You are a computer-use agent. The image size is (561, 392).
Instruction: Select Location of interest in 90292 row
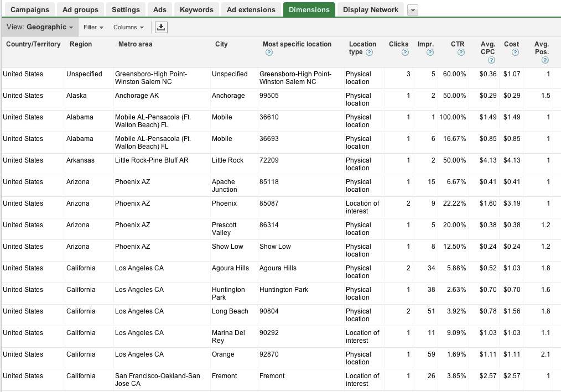(362, 337)
